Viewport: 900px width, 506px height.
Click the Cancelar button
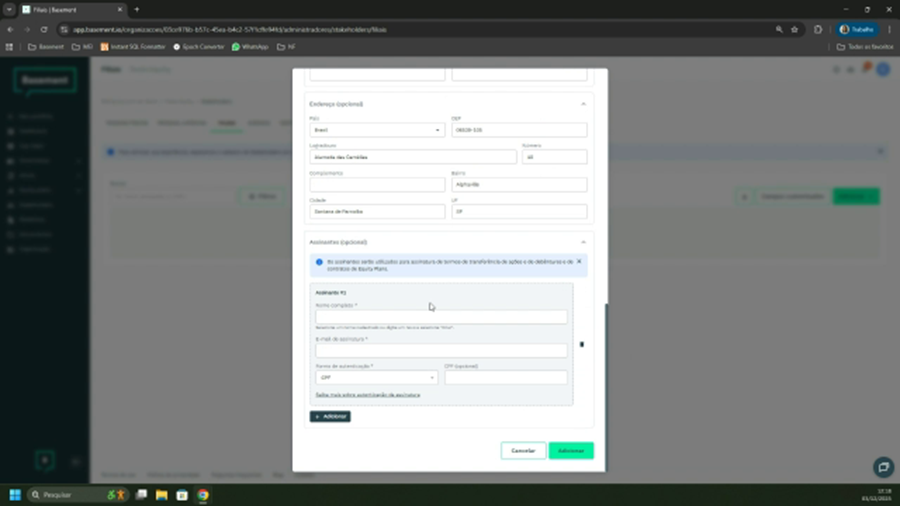(x=523, y=451)
